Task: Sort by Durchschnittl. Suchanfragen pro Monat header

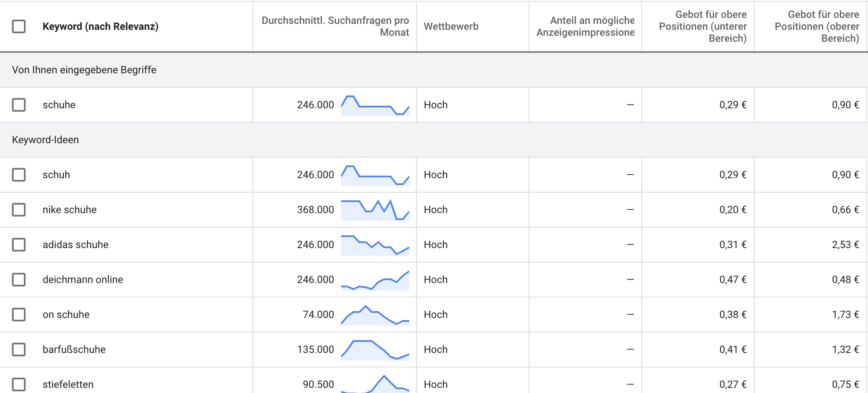Action: [x=335, y=26]
